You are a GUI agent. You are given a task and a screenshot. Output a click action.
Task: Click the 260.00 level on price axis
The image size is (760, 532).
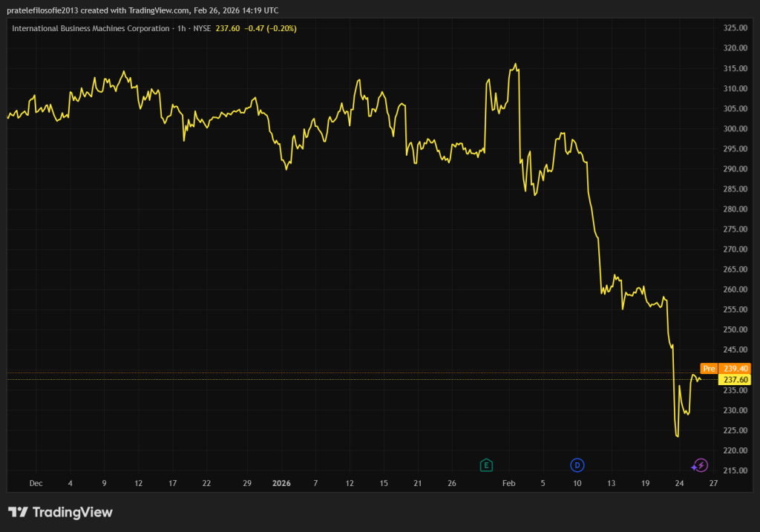pyautogui.click(x=734, y=289)
